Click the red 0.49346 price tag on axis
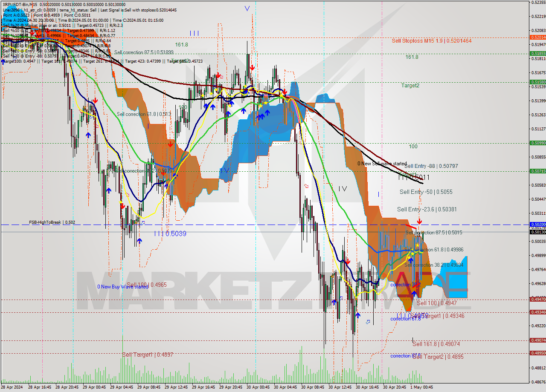The width and height of the screenshot is (546, 392). (537, 312)
